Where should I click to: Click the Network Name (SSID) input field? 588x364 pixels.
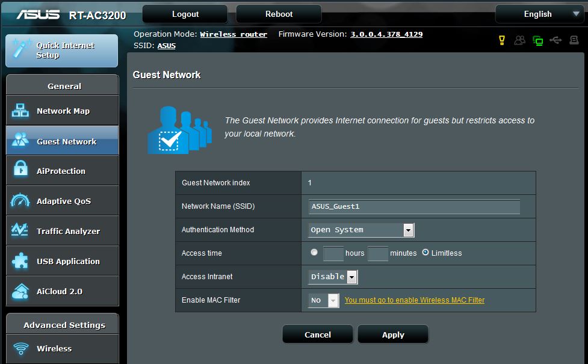click(x=414, y=206)
